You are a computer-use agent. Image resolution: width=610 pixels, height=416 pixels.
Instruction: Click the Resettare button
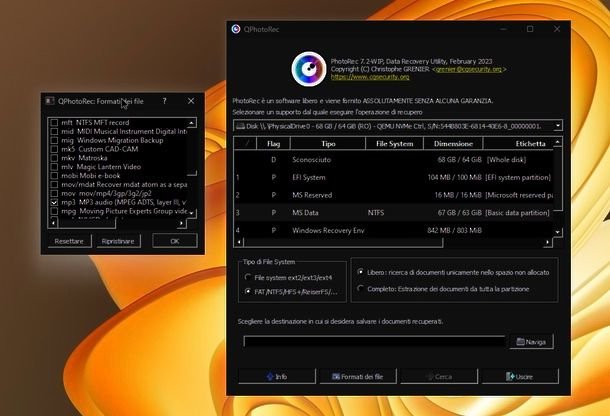[x=69, y=241]
